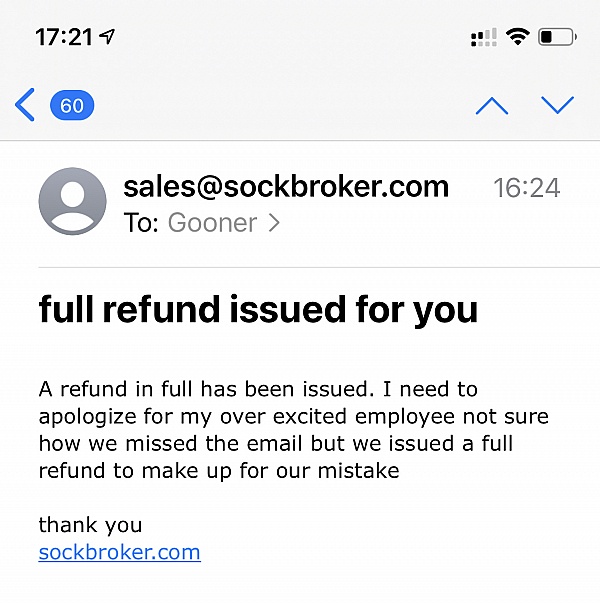Expand recipient details chevron next to Gooner
The height and width of the screenshot is (603, 600).
tap(274, 223)
